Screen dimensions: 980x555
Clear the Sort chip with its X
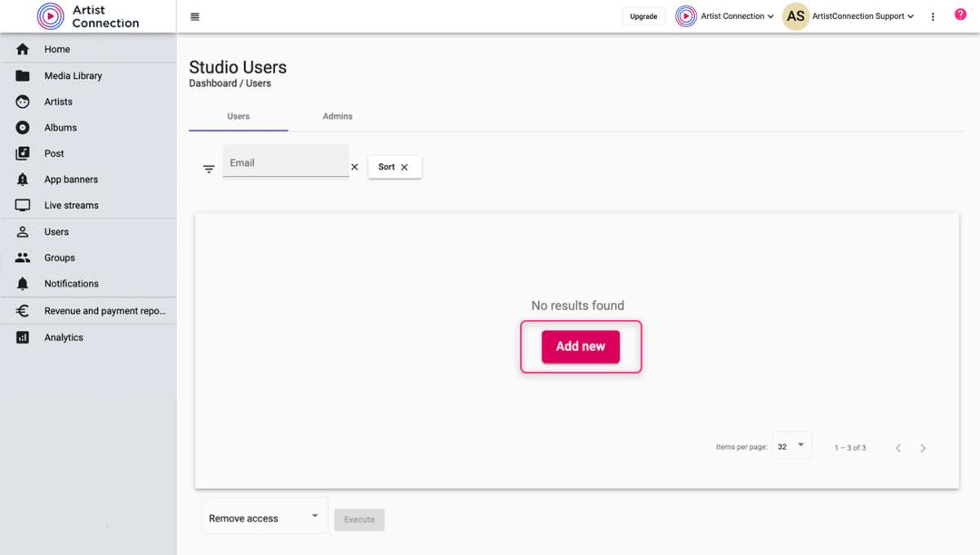click(405, 166)
